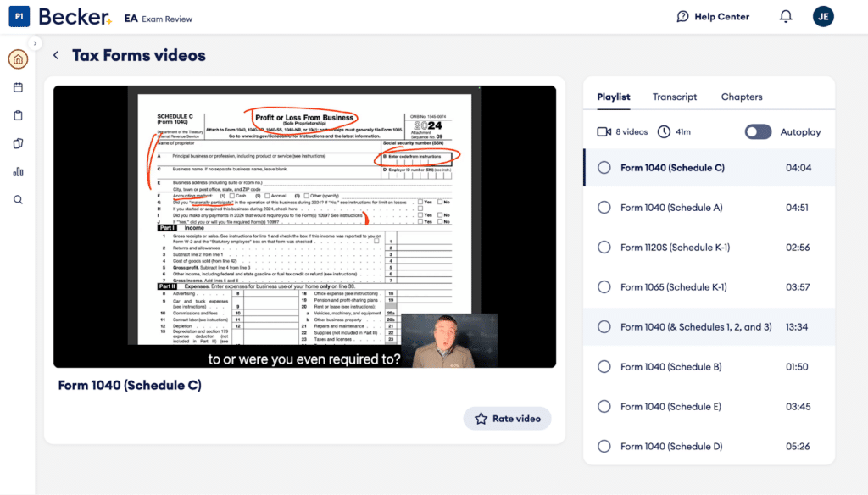This screenshot has height=495, width=868.
Task: Expand the collapsed sidebar with the chevron
Action: pos(35,42)
